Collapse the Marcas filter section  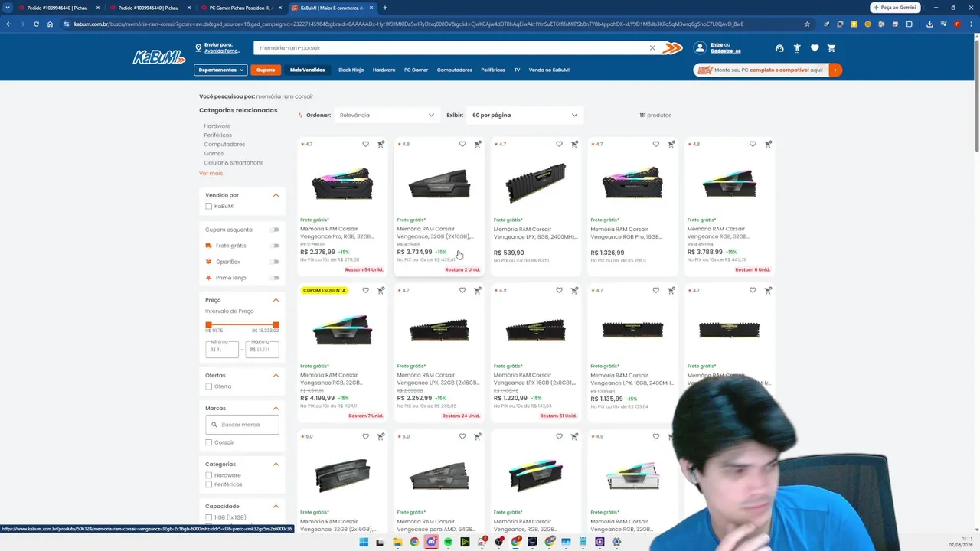(276, 409)
